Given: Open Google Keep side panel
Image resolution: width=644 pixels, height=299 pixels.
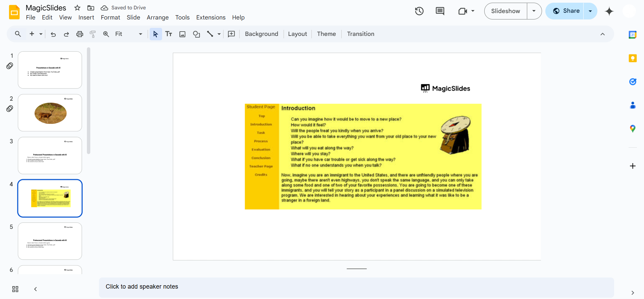Looking at the screenshot, I should [x=633, y=58].
